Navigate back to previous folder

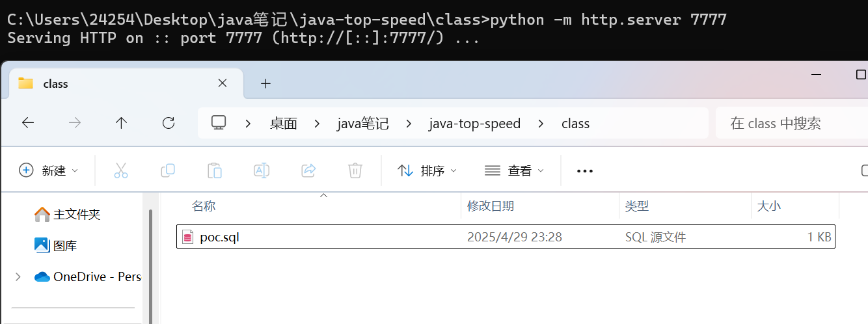click(x=28, y=123)
